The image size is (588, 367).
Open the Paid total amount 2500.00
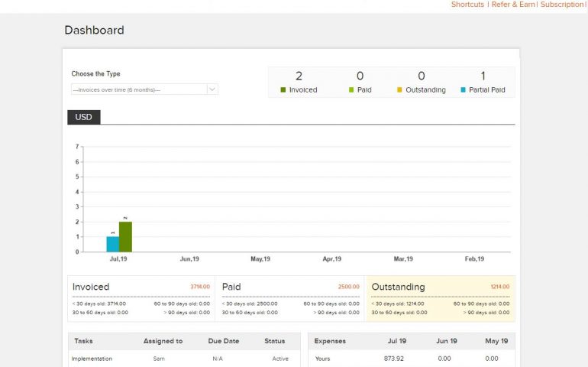[x=348, y=287]
